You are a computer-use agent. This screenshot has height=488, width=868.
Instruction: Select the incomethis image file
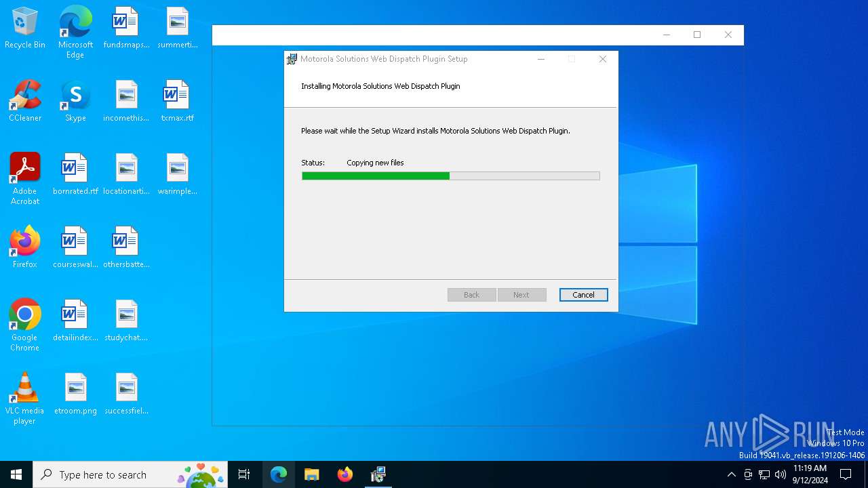click(x=126, y=102)
